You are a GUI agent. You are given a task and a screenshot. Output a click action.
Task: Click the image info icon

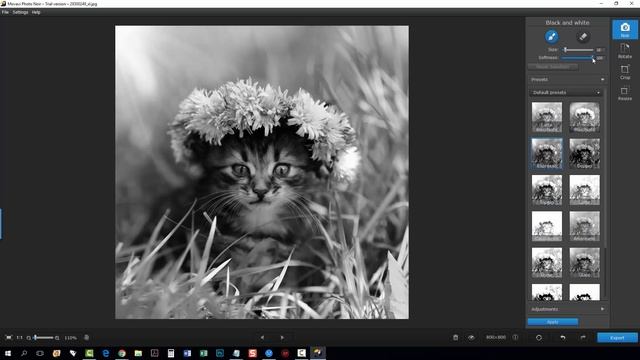tap(516, 338)
